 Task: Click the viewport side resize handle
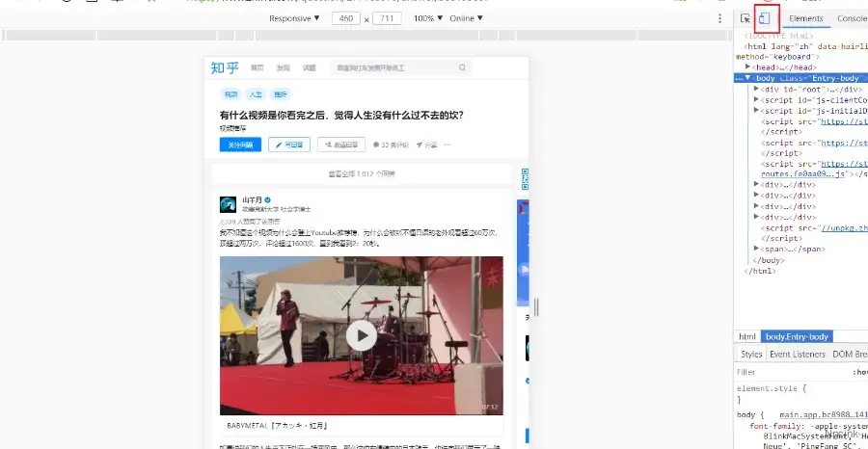536,307
